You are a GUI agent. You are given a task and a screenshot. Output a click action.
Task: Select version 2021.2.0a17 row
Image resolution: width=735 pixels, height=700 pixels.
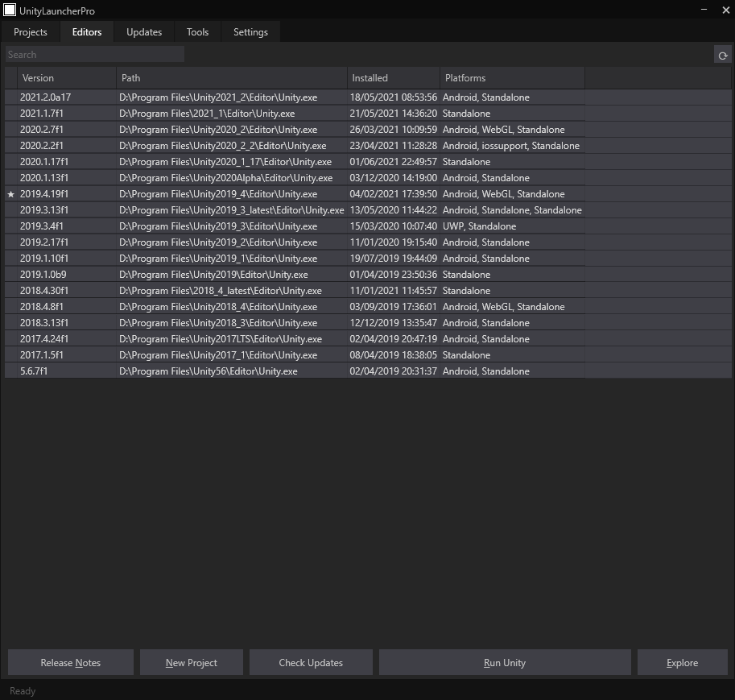click(x=368, y=97)
